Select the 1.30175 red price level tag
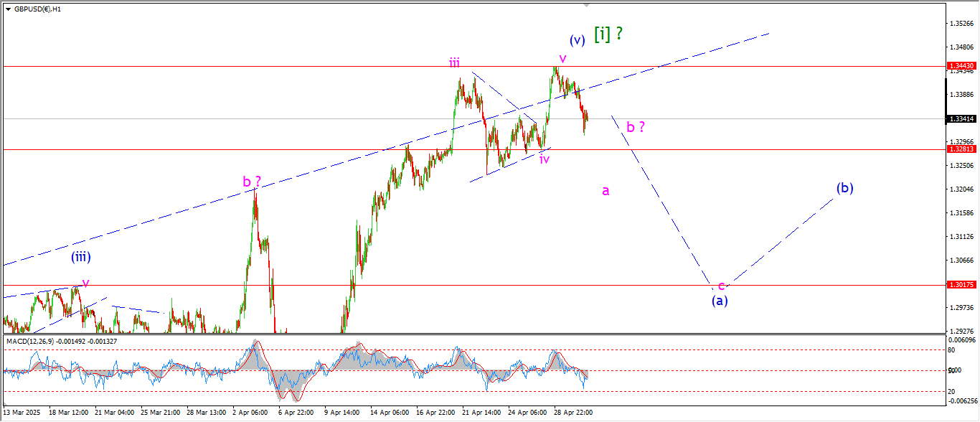The height and width of the screenshot is (422, 980). coord(961,285)
